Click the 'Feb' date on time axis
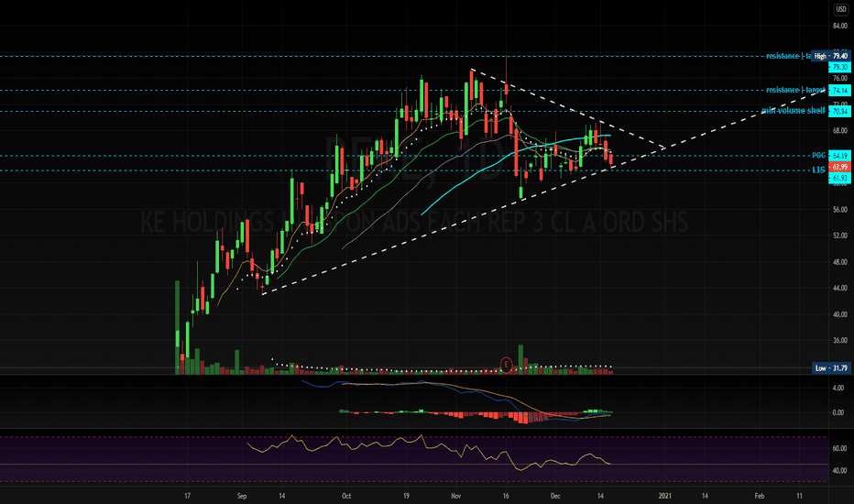Viewport: 854px width, 504px height. click(x=760, y=496)
